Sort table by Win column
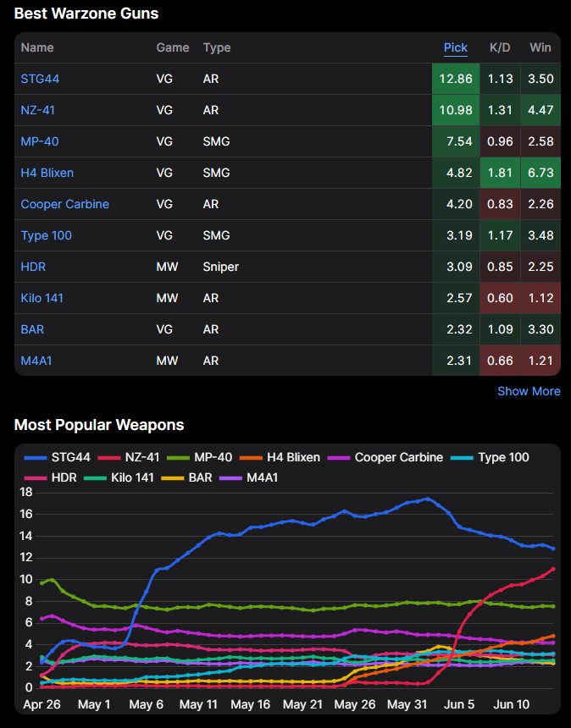The image size is (571, 728). [x=540, y=47]
